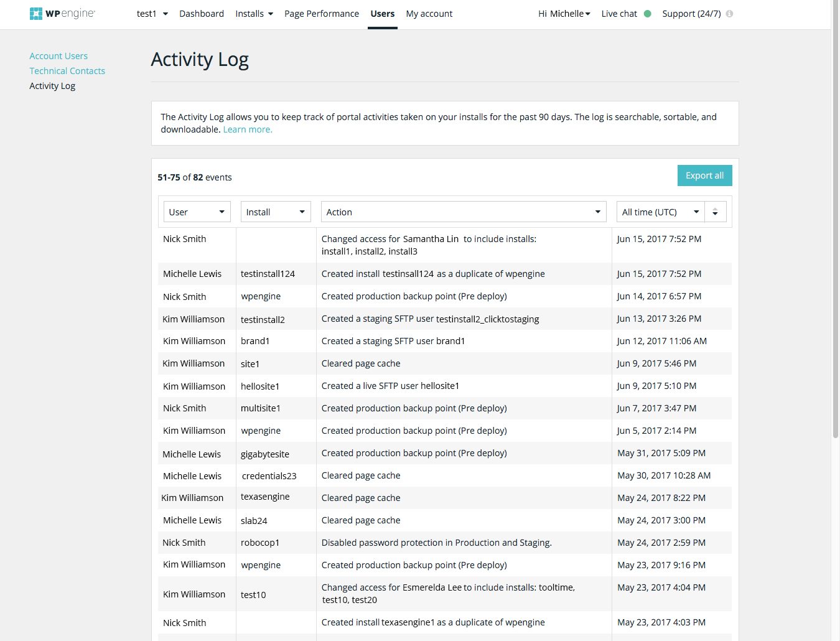The image size is (840, 641).
Task: Open My account in navigation
Action: click(x=429, y=14)
